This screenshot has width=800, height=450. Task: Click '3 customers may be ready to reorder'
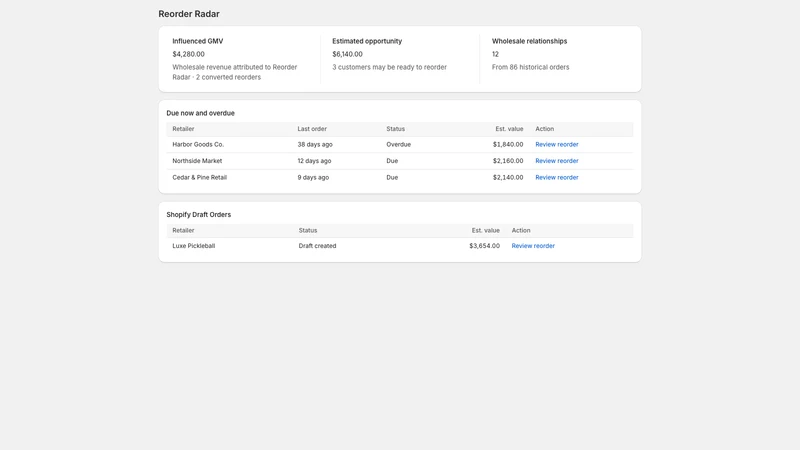pyautogui.click(x=389, y=67)
